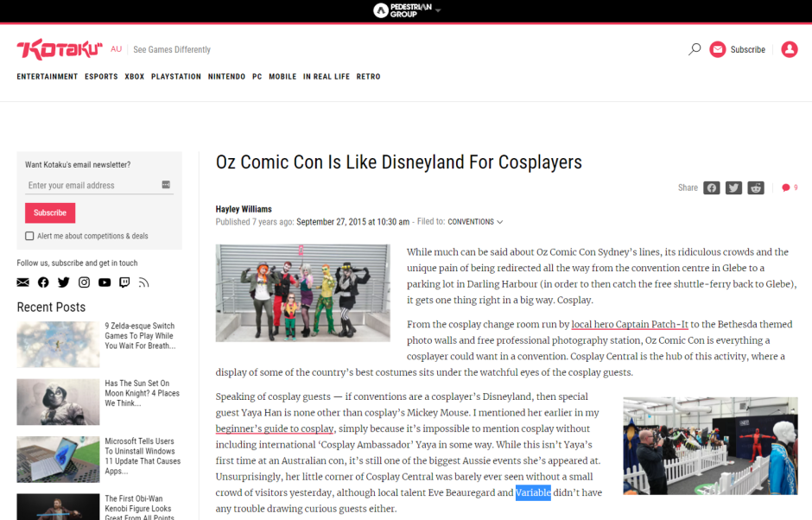
Task: Share article on Reddit
Action: (x=756, y=187)
